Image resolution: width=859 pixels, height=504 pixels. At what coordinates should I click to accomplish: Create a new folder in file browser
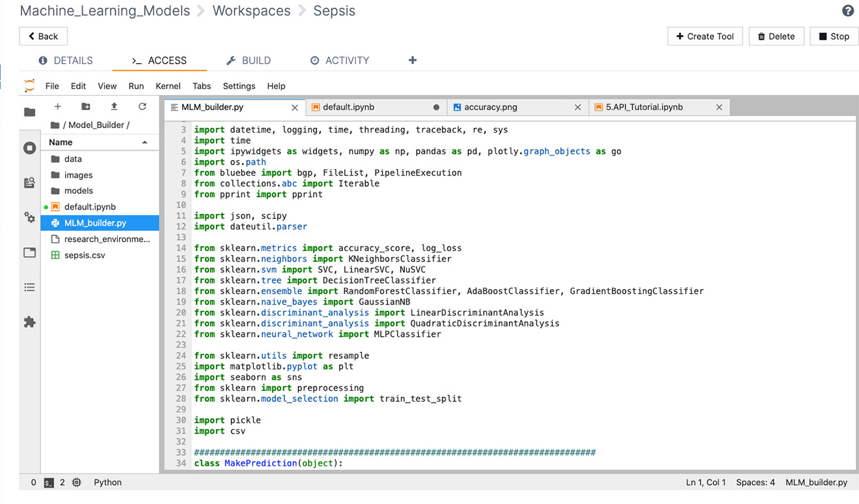[x=86, y=107]
